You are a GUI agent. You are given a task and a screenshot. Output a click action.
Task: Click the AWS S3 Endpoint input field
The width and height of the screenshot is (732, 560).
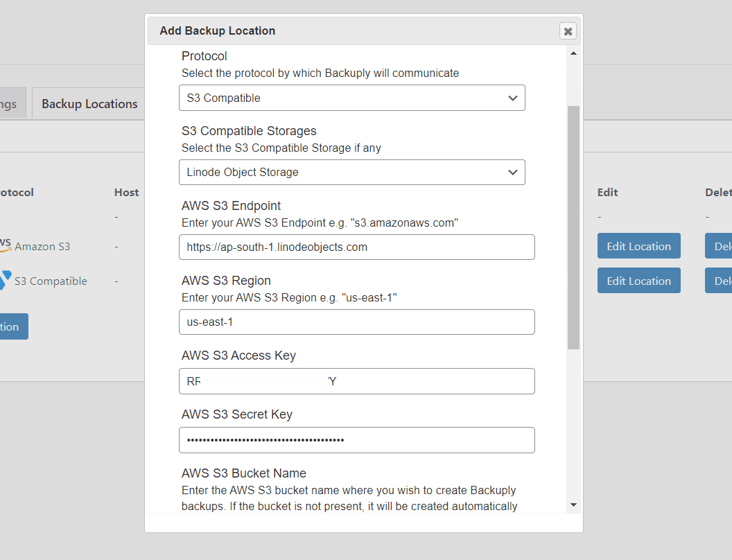click(x=356, y=247)
